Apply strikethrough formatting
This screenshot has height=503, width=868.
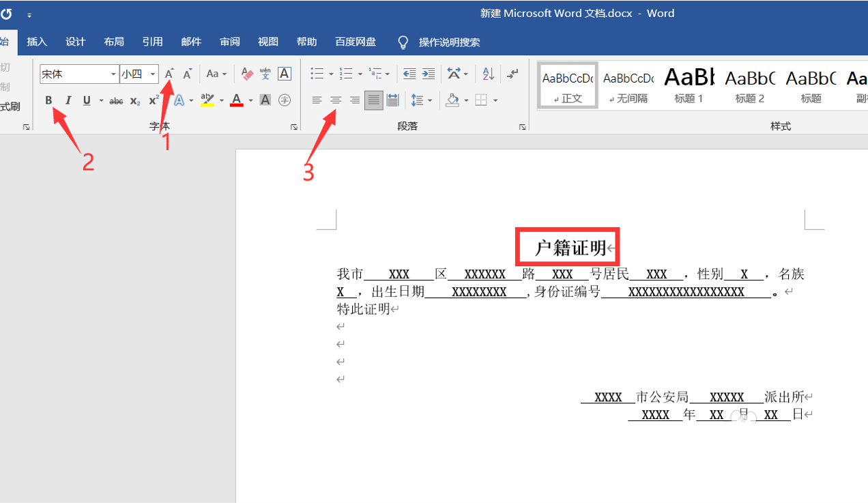pos(117,101)
